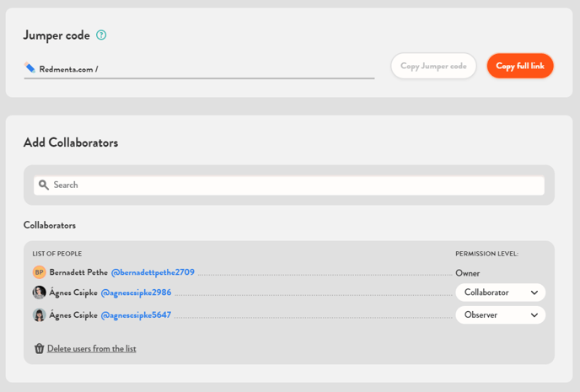Screen dimensions: 580x392
Task: Click the magnifier icon in the search bar
Action: tap(44, 185)
